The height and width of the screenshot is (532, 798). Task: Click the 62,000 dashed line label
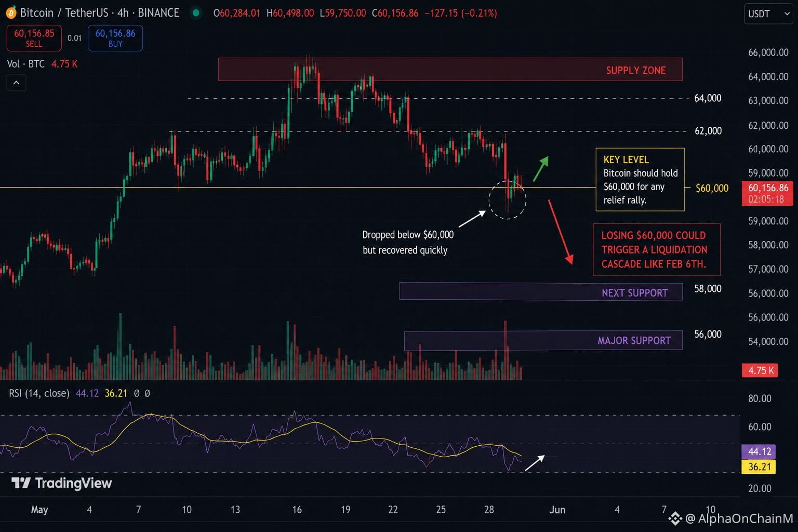coord(708,131)
